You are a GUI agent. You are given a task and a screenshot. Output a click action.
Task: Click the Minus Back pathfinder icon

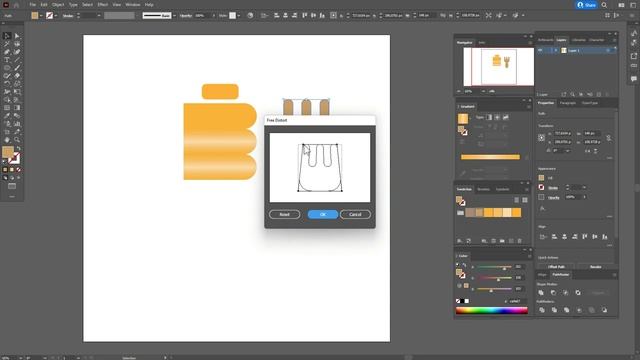point(604,310)
